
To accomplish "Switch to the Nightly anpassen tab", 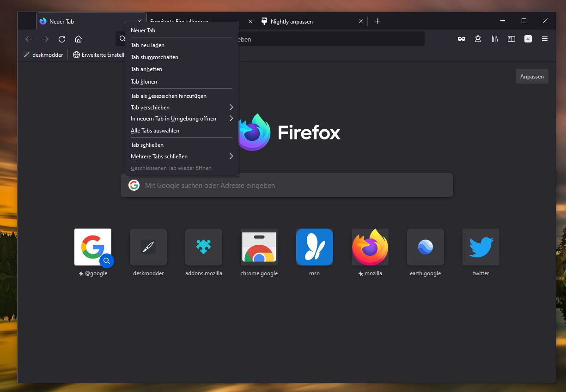I will (313, 21).
